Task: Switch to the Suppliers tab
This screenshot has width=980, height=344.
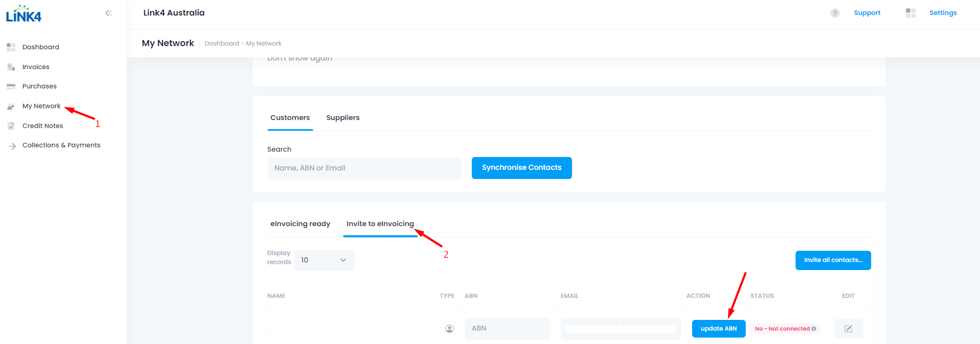Action: click(x=343, y=118)
